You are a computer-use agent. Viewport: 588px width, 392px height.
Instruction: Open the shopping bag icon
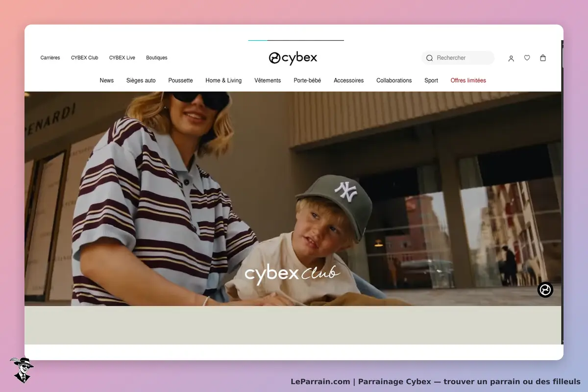click(x=543, y=58)
